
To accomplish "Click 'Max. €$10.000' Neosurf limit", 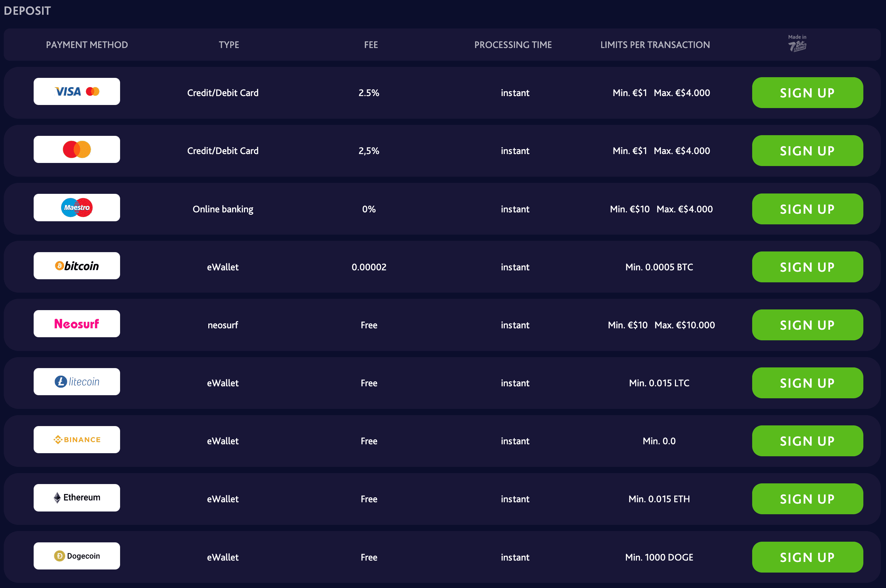I will pos(685,325).
